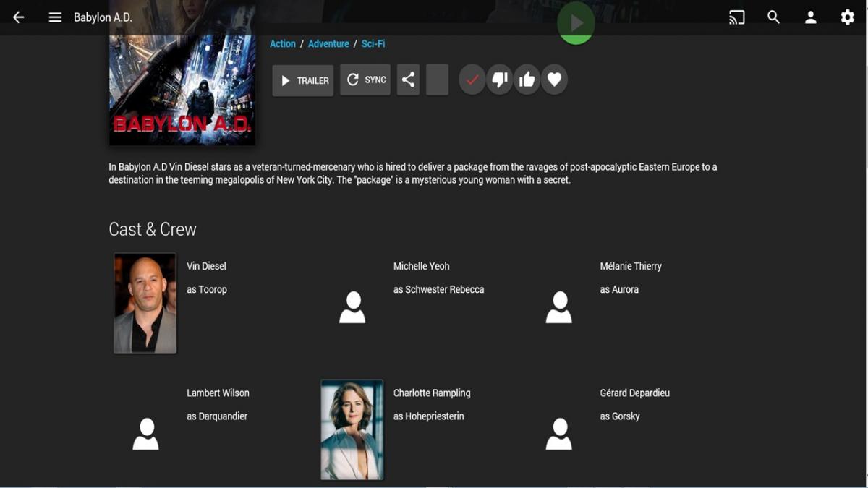868x488 pixels.
Task: Click the Mélanie Thierry name
Action: [x=631, y=266]
